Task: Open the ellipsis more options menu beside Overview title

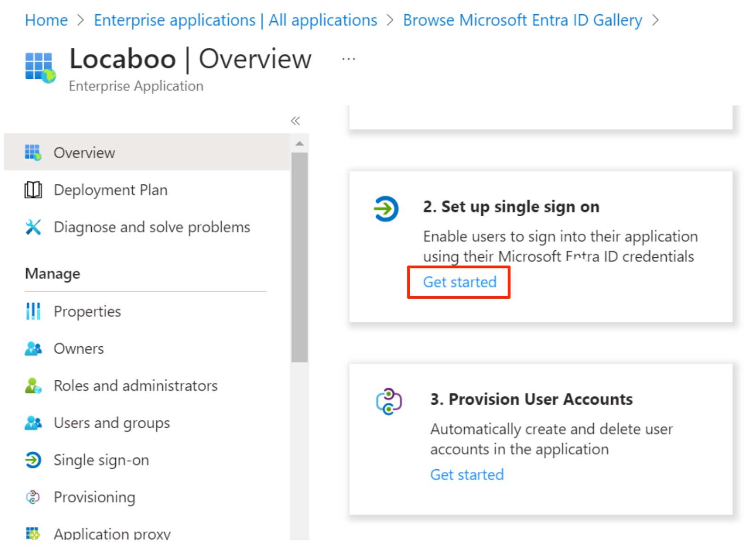Action: (x=349, y=59)
